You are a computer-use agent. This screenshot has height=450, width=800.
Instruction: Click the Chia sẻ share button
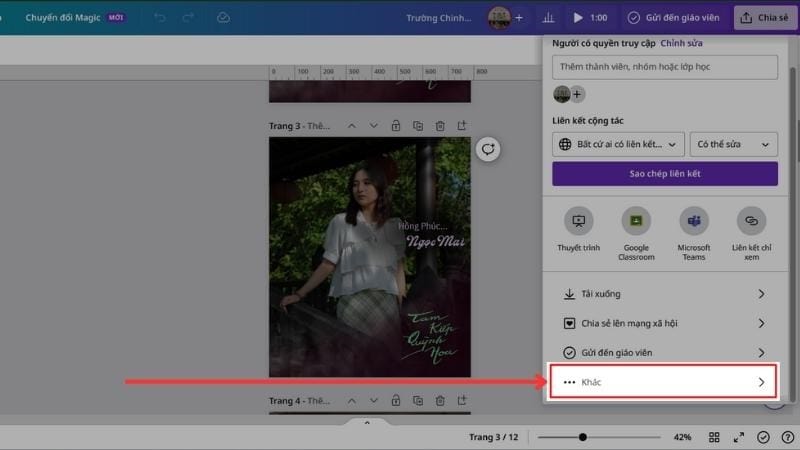click(x=766, y=17)
